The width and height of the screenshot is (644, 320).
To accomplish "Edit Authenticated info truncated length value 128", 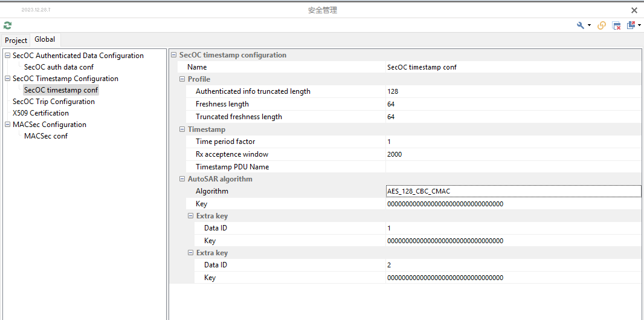I will (x=514, y=91).
